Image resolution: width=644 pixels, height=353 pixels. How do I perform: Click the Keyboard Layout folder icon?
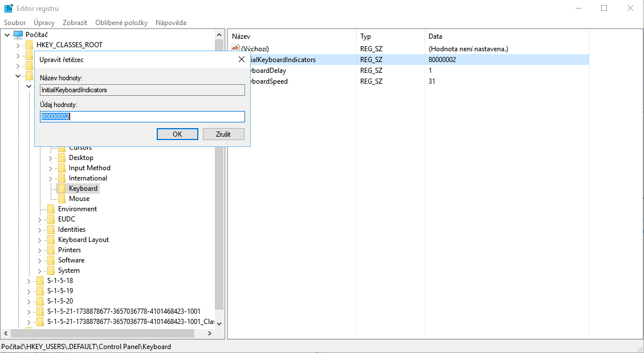coord(51,240)
